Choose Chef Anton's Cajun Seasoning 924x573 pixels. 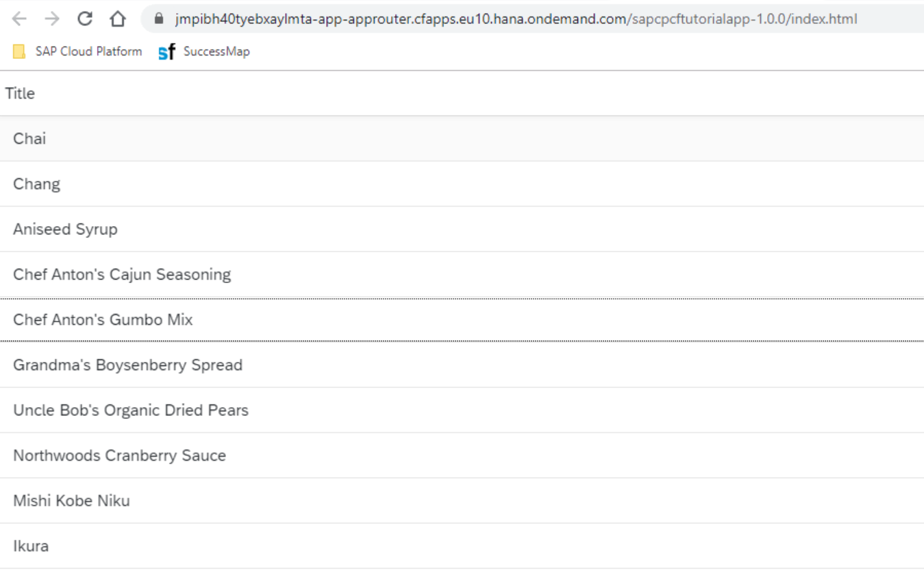(x=462, y=274)
